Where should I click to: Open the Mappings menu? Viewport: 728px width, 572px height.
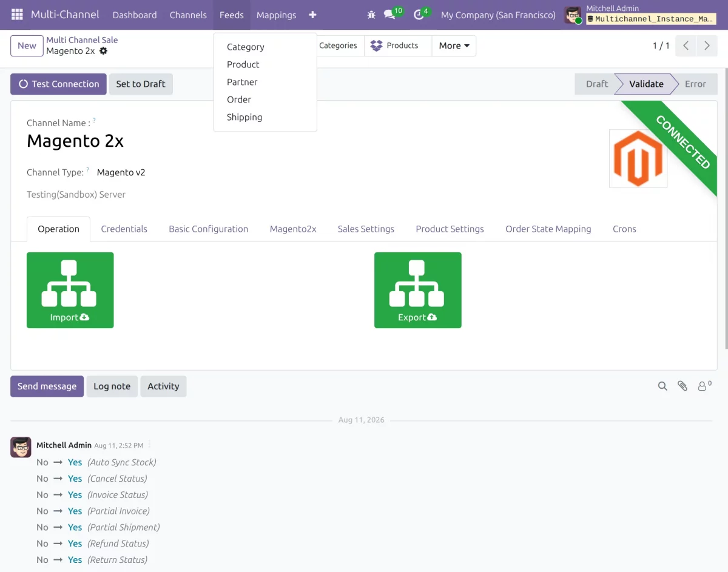coord(277,15)
